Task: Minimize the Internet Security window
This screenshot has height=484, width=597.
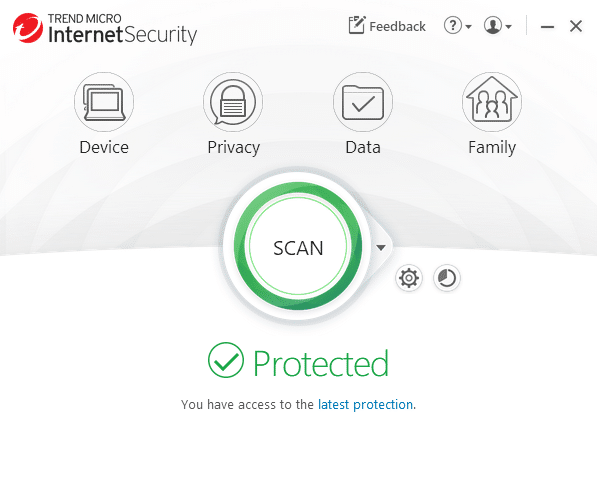Action: [x=547, y=27]
